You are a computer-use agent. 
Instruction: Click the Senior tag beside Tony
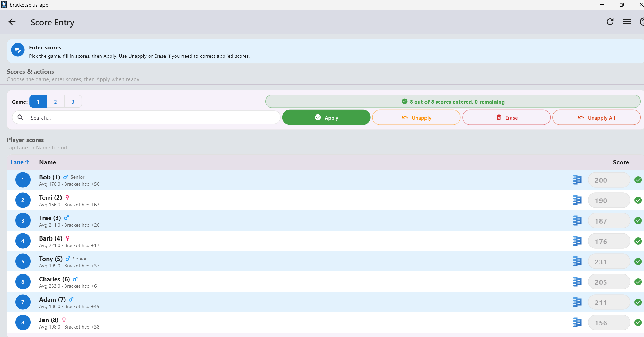click(80, 259)
